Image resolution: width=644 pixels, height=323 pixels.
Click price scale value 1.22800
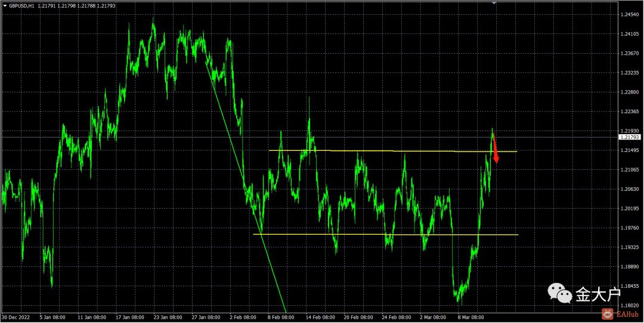(630, 92)
